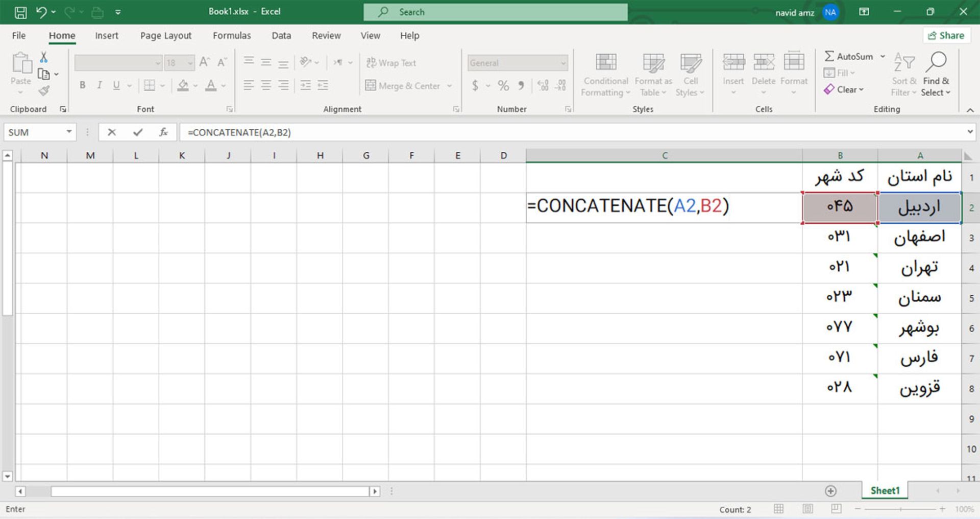Select the Bold formatting icon
The image size is (980, 519).
click(x=82, y=85)
